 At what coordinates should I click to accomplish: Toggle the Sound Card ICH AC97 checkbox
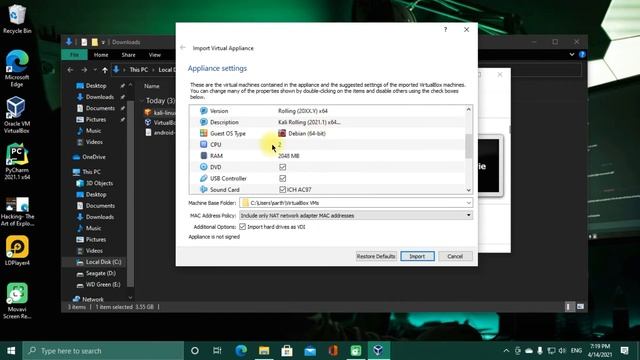(x=282, y=189)
